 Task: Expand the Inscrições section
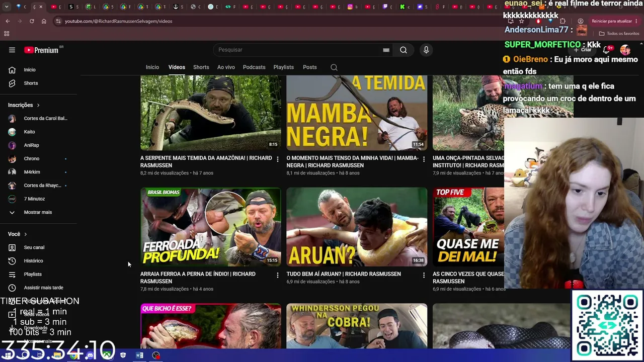(24, 105)
